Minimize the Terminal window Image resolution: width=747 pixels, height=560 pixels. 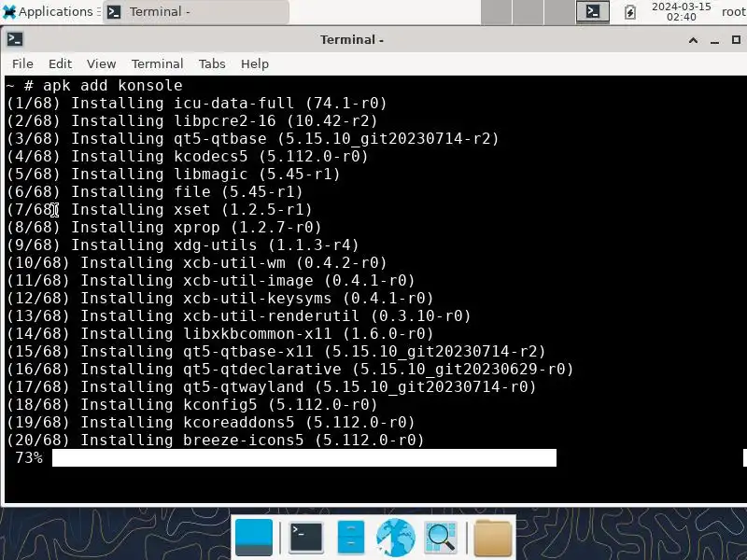[x=714, y=41]
